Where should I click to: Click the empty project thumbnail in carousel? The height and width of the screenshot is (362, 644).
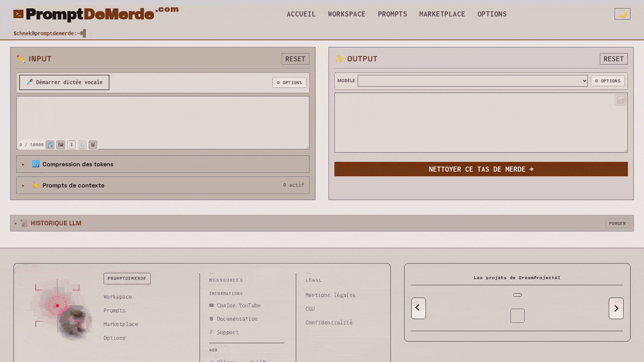[x=517, y=316]
